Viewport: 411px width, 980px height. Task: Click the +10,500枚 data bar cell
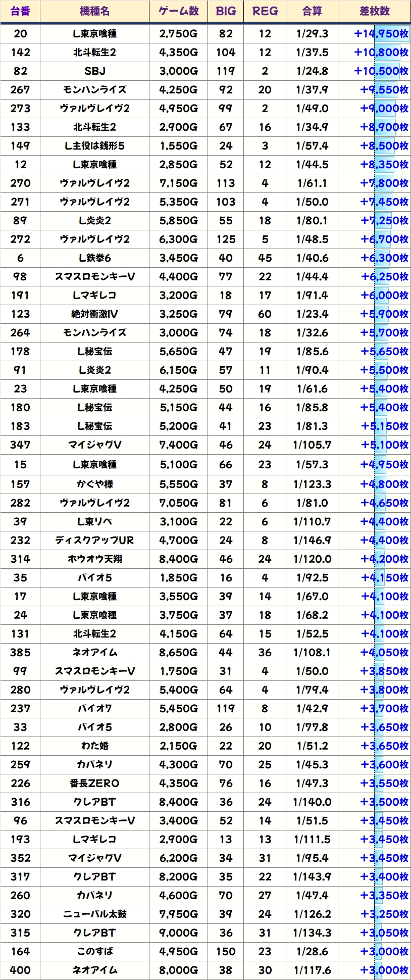tap(381, 71)
